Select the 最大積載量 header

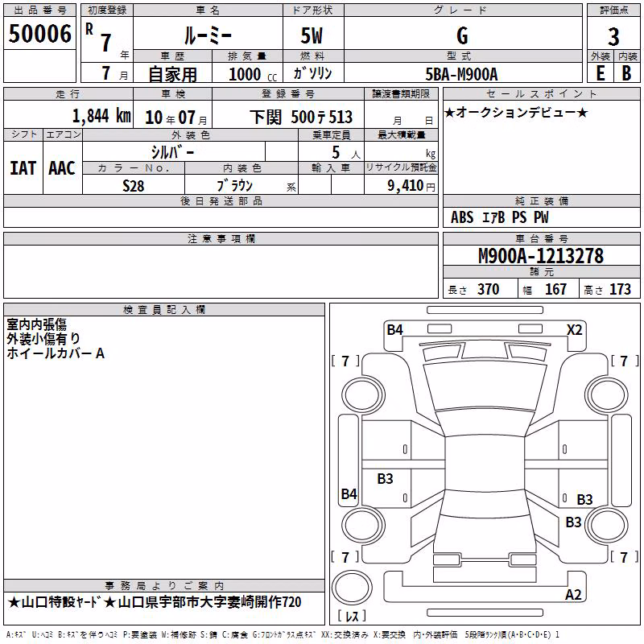pos(401,134)
